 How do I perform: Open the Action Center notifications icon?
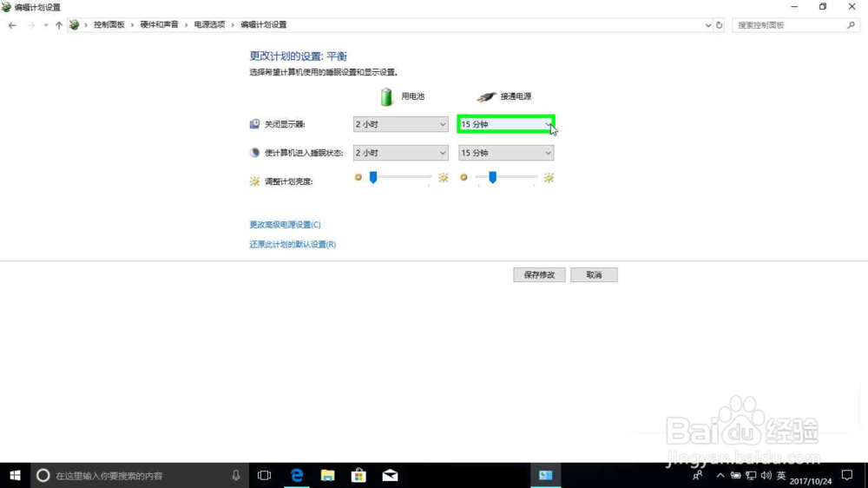[x=847, y=475]
